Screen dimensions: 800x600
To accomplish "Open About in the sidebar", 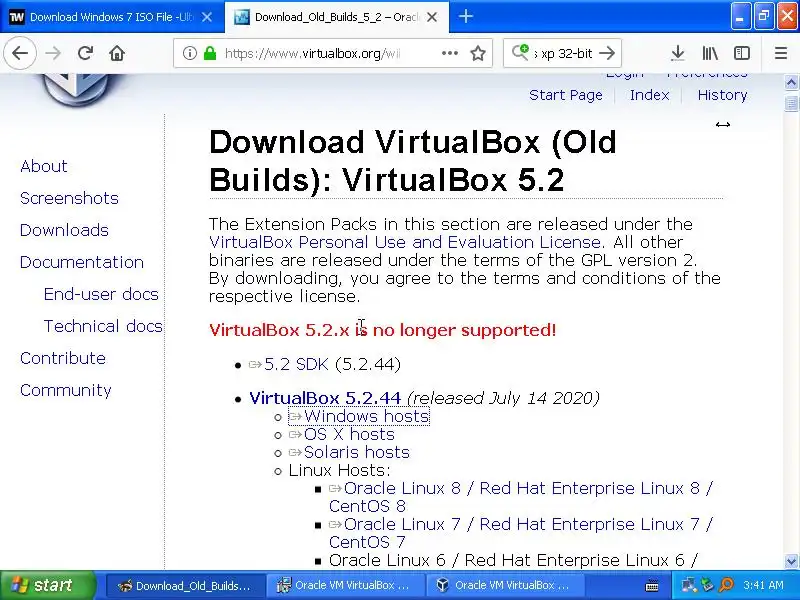I will (x=44, y=166).
